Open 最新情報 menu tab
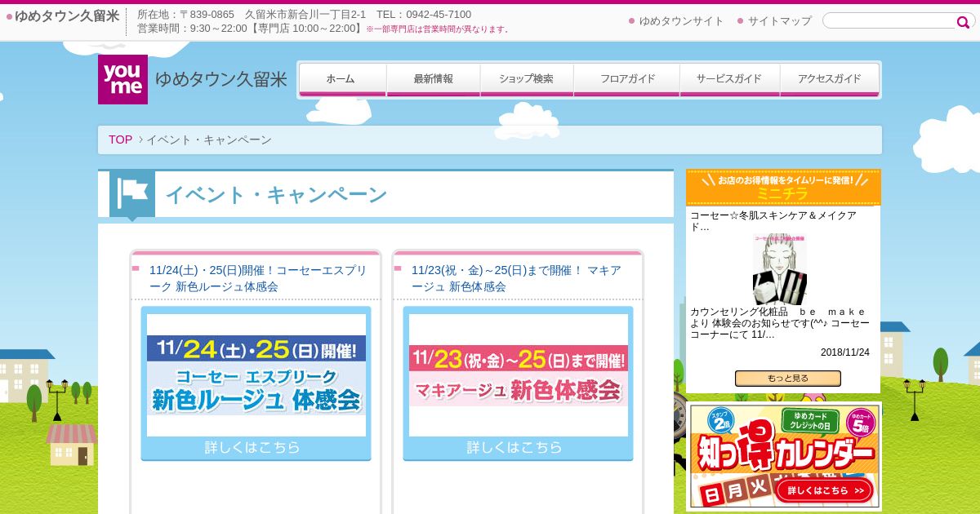This screenshot has height=514, width=980. coord(433,79)
